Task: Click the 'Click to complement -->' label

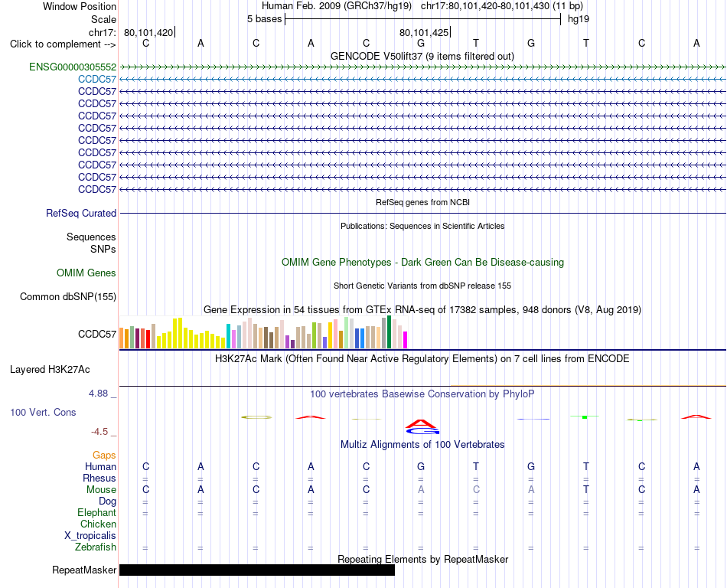Action: [x=63, y=44]
